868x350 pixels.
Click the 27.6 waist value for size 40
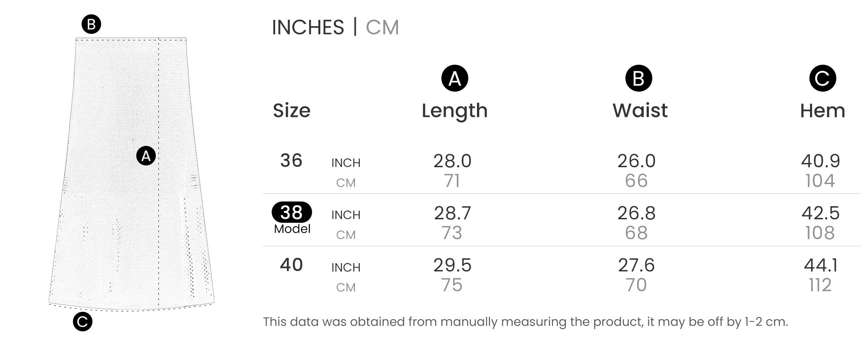pyautogui.click(x=636, y=265)
